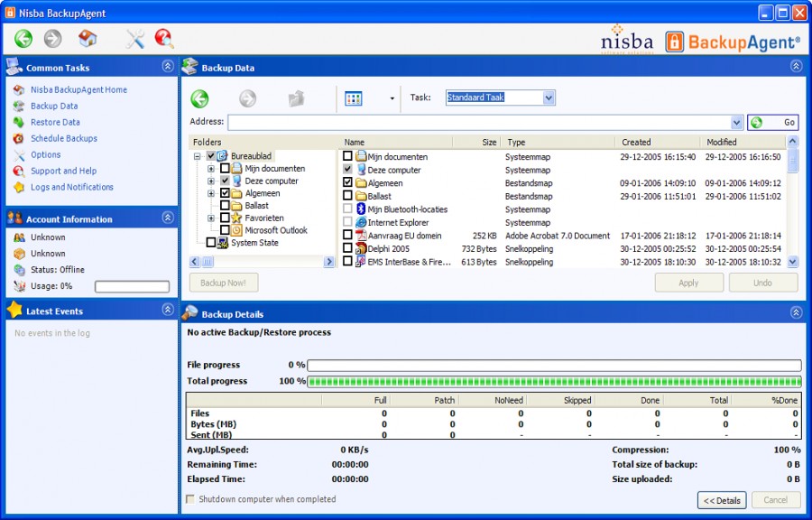Open the Support and Help link
Image resolution: width=812 pixels, height=520 pixels.
(64, 171)
